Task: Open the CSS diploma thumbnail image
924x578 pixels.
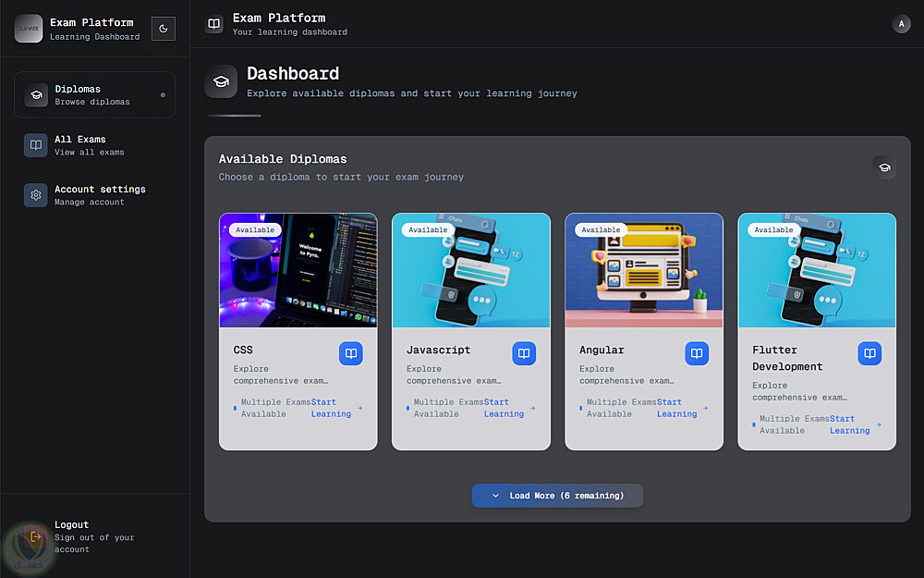Action: pyautogui.click(x=298, y=270)
